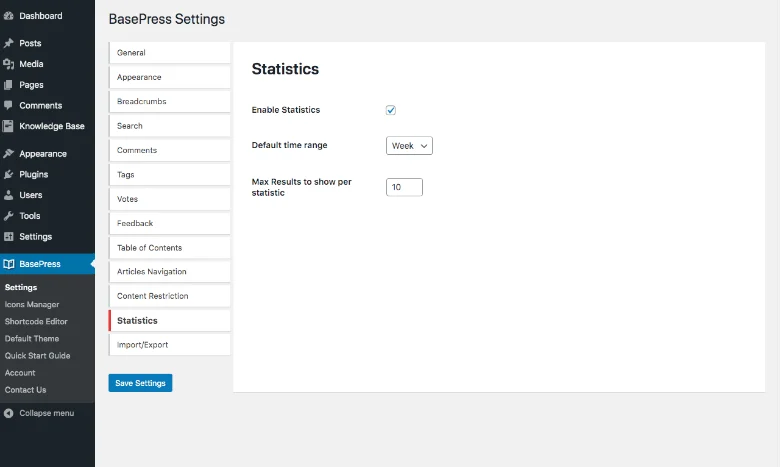Click the Posts pushpin icon
This screenshot has height=467, width=780.
(x=8, y=43)
